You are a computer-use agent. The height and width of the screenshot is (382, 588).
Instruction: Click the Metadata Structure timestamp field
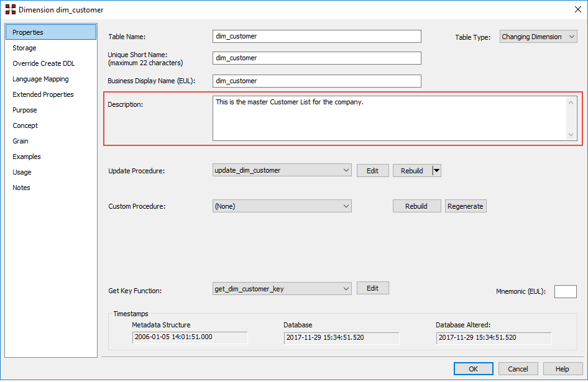[x=190, y=337]
